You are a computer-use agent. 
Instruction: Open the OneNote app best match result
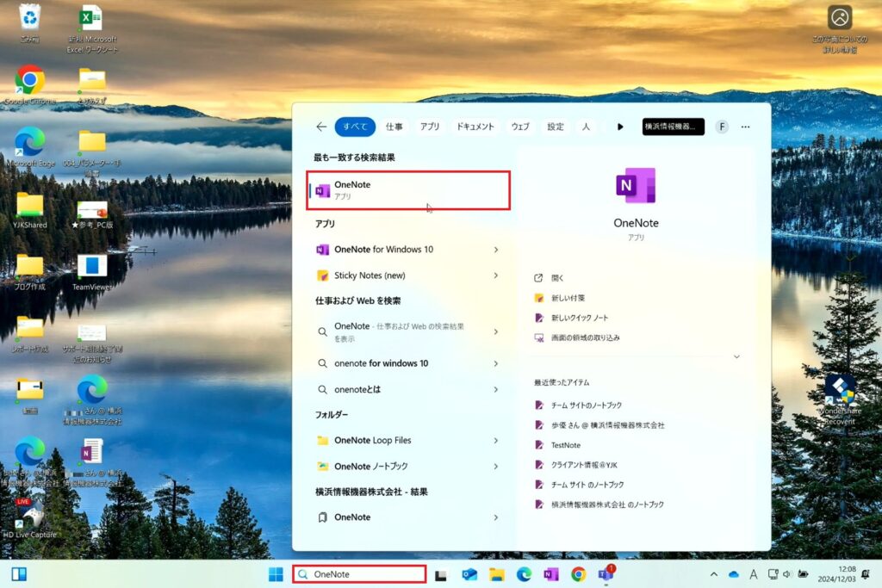(408, 190)
